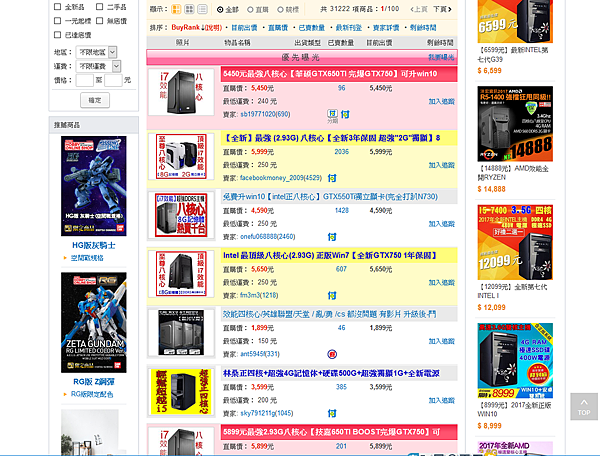
Task: Open 8999 yuan WIN10 PC ad image
Action: [515, 360]
